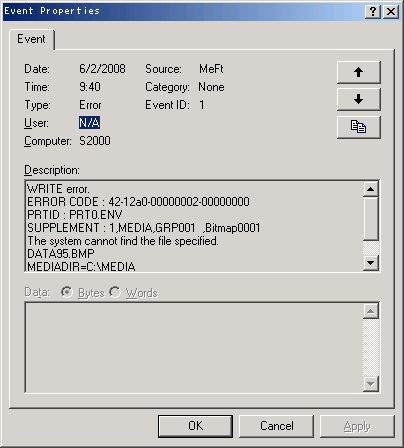The width and height of the screenshot is (404, 448).
Task: Copy event details to clipboard
Action: 358,127
